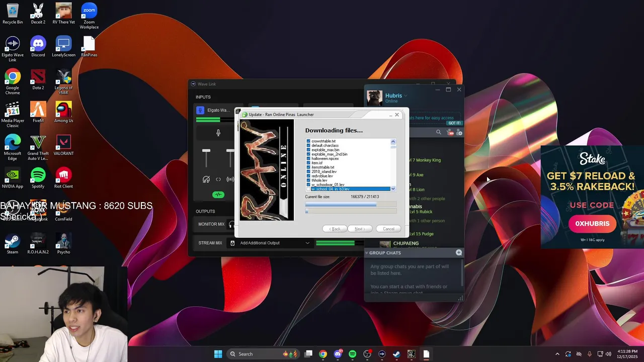Click the broadcast icon in Wave Link input
This screenshot has width=644, height=362.
click(230, 179)
